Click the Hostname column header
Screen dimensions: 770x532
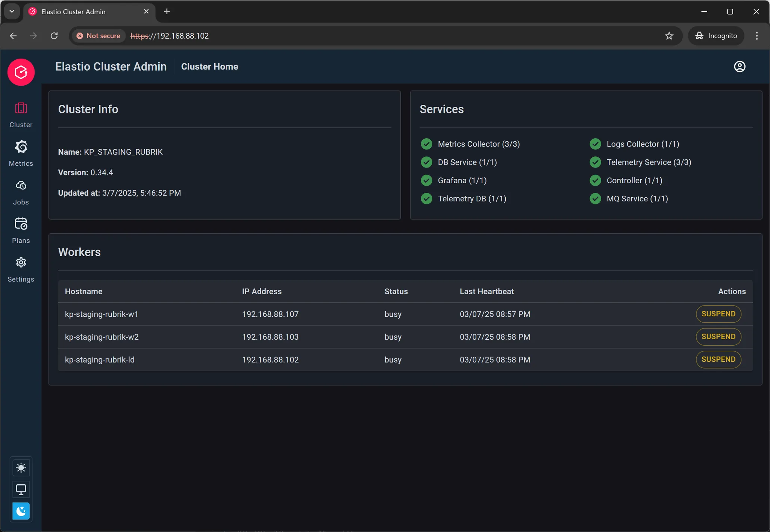[83, 292]
